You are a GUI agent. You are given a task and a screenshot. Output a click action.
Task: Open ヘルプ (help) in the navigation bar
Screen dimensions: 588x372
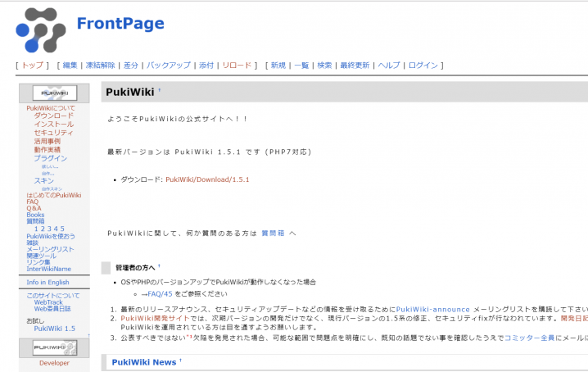(389, 66)
